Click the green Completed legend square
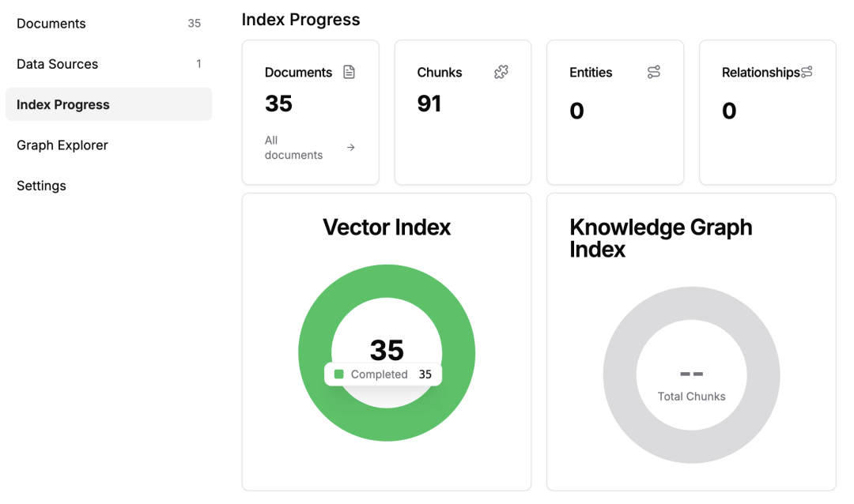Viewport: 854px width, 504px height. point(339,374)
